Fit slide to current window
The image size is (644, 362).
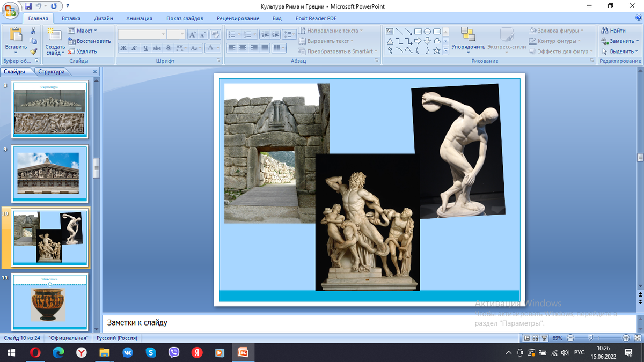(636, 338)
